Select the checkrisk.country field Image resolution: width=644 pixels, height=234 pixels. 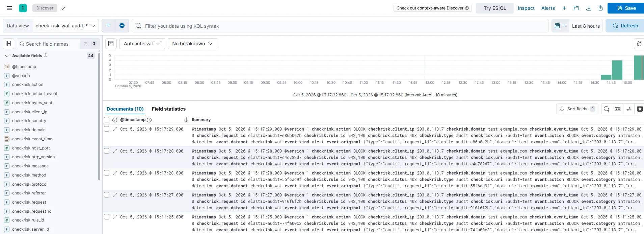(x=29, y=121)
